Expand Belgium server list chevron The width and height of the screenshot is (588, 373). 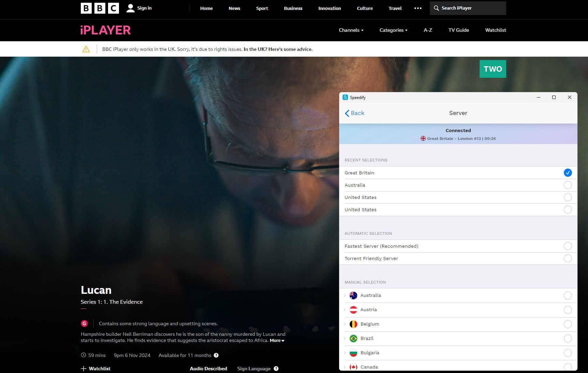(x=345, y=324)
